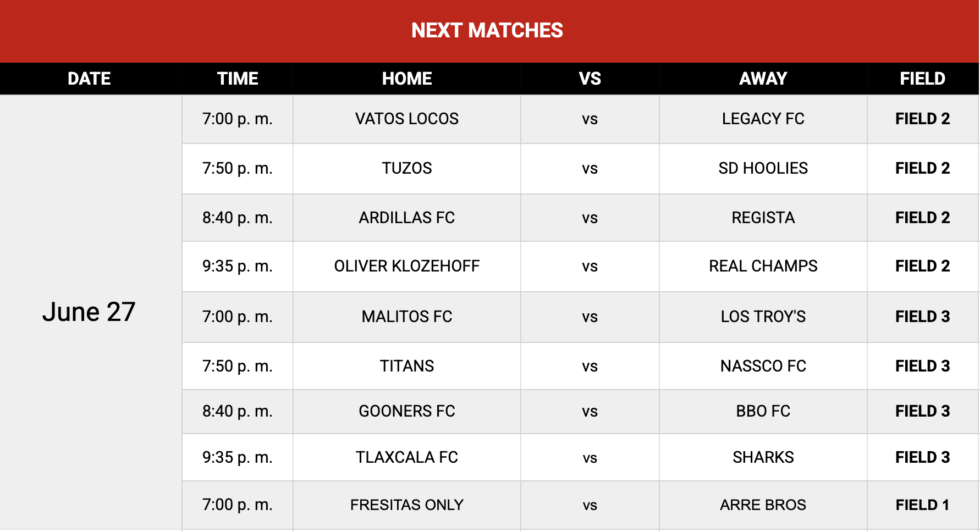Click TUZOS in the home column
The width and height of the screenshot is (980, 532).
(407, 169)
